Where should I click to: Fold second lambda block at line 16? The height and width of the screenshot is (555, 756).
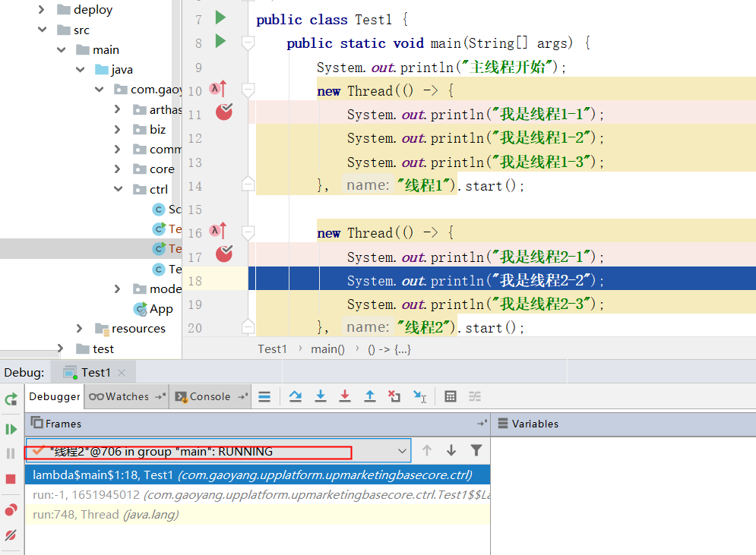point(248,232)
